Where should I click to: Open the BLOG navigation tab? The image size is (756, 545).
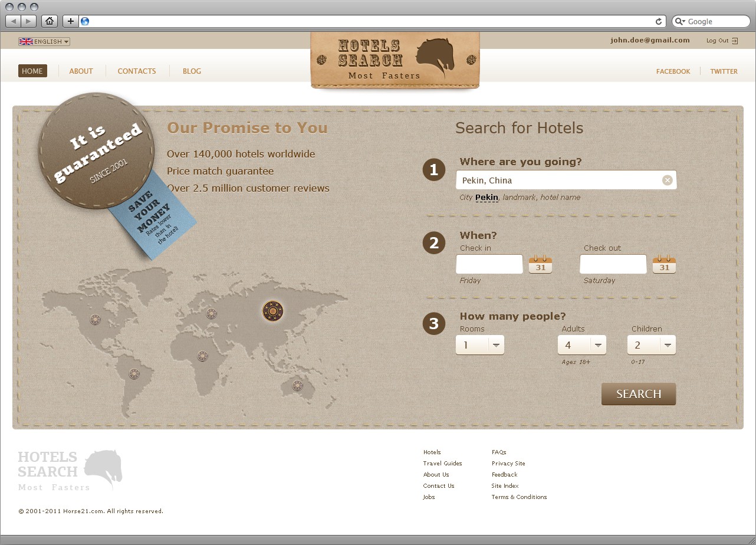coord(192,71)
